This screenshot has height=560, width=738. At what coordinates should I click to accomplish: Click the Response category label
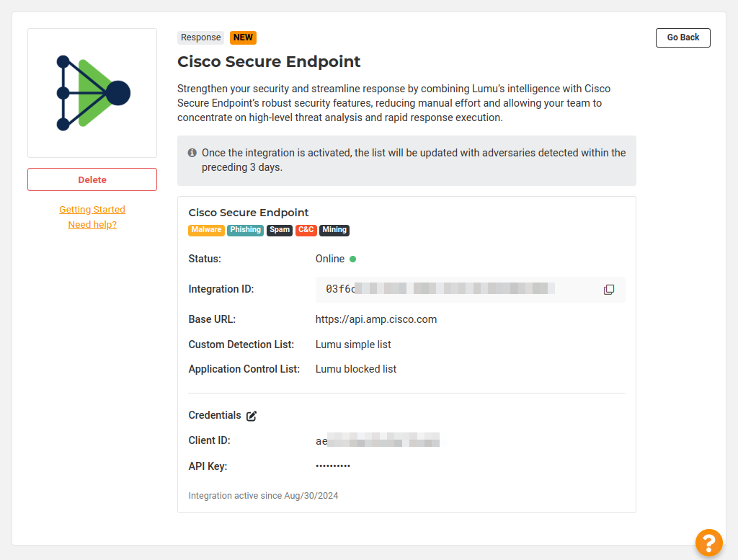click(x=201, y=37)
